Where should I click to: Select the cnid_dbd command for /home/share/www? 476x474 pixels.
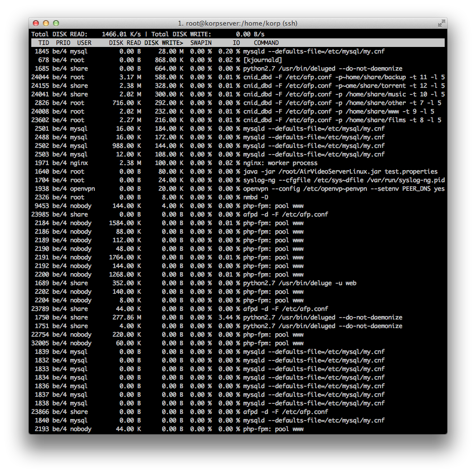click(x=339, y=112)
